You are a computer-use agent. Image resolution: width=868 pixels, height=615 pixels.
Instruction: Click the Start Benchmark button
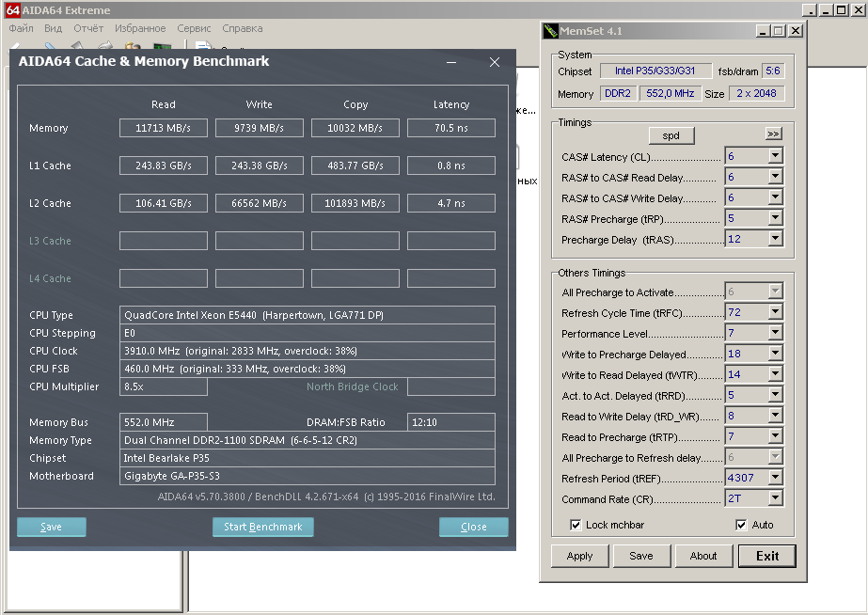tap(263, 527)
